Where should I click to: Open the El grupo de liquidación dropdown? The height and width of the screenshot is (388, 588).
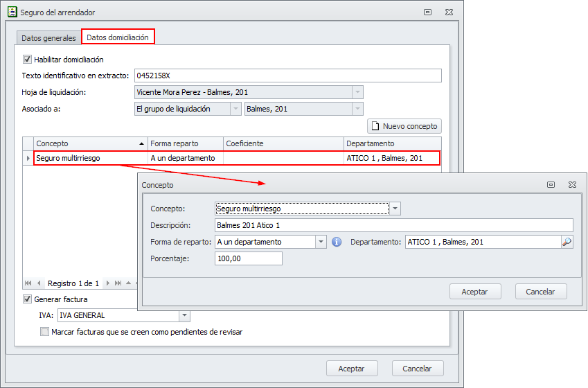point(235,109)
